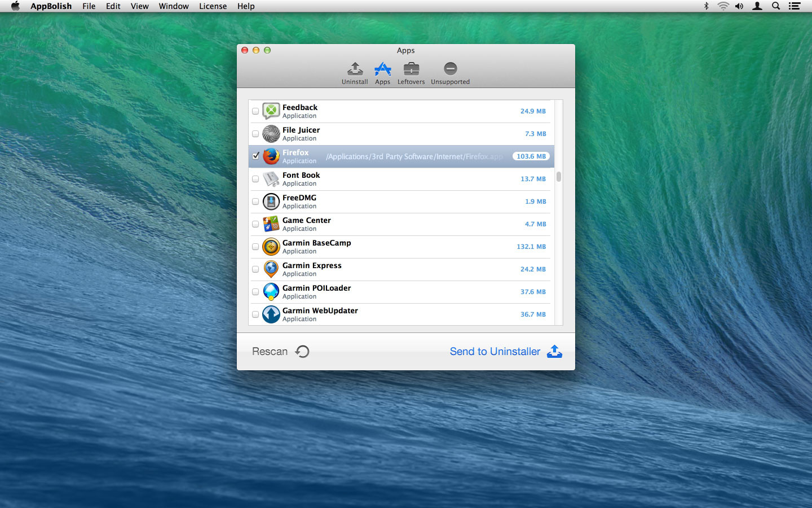This screenshot has height=508, width=812.
Task: Click the 4.7 MB size value
Action: [x=535, y=224]
